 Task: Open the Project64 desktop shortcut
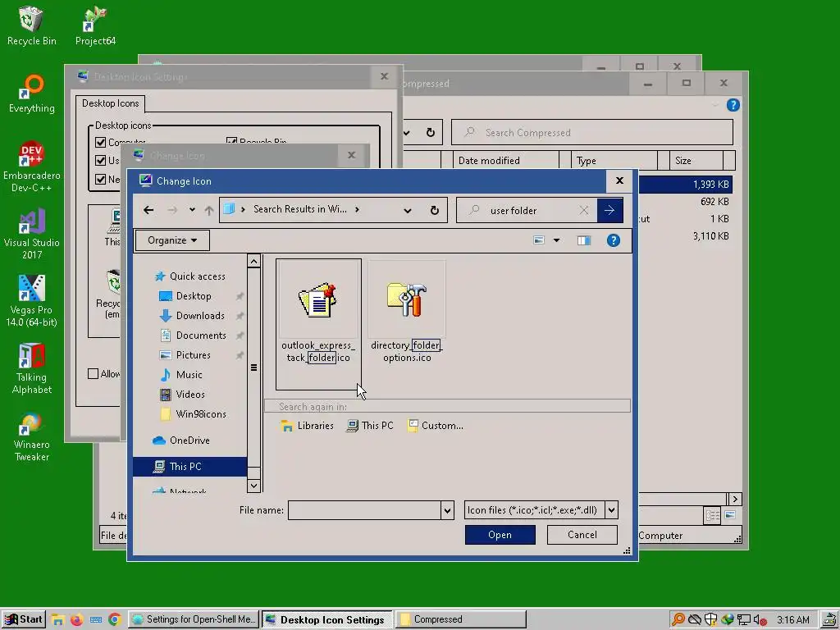click(95, 25)
